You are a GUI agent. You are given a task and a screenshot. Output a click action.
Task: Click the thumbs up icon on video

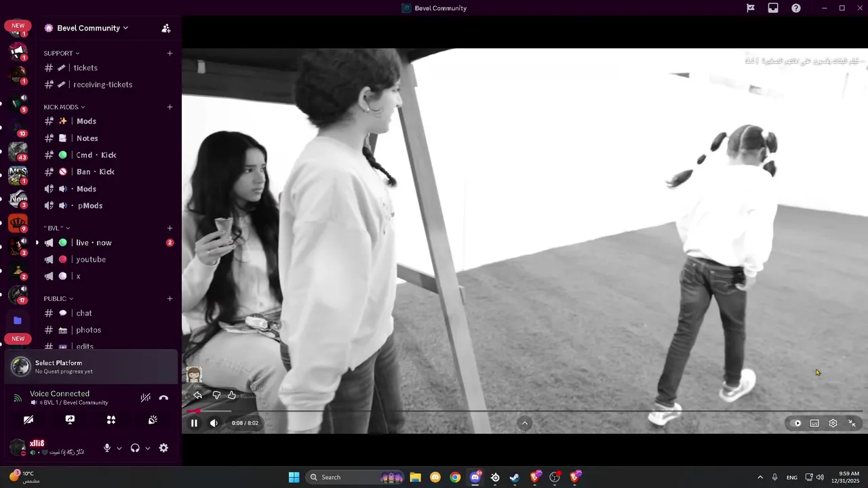232,395
